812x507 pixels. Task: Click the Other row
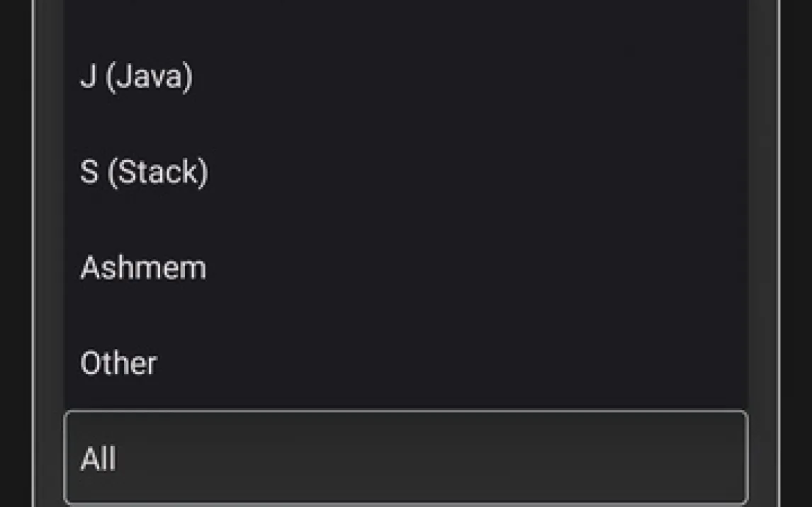click(x=405, y=363)
